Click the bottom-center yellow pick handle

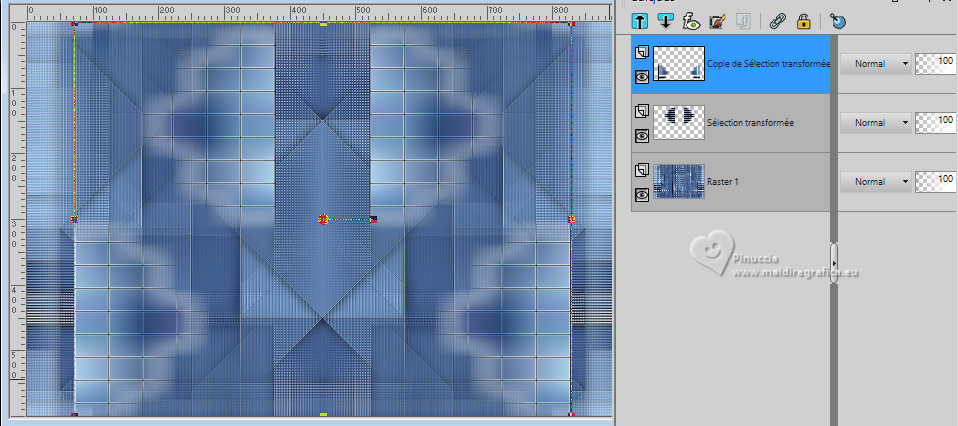(x=324, y=415)
